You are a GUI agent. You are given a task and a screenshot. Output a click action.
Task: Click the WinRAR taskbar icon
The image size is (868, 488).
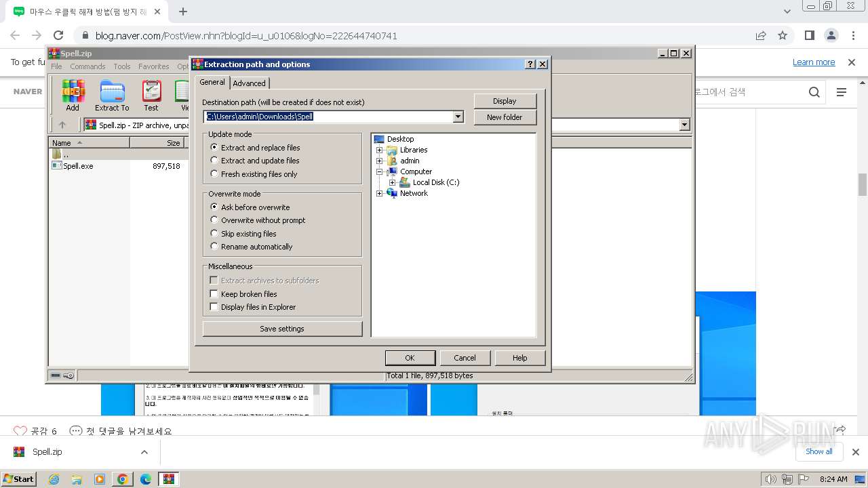(169, 479)
